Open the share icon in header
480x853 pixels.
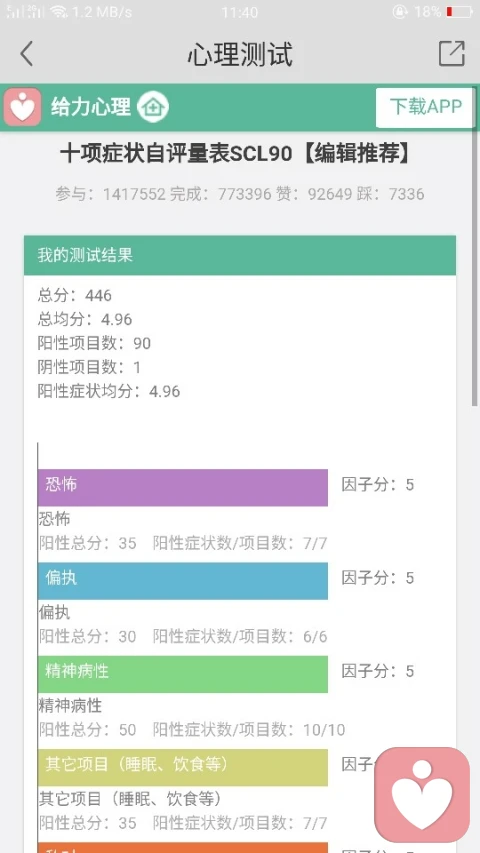click(452, 53)
